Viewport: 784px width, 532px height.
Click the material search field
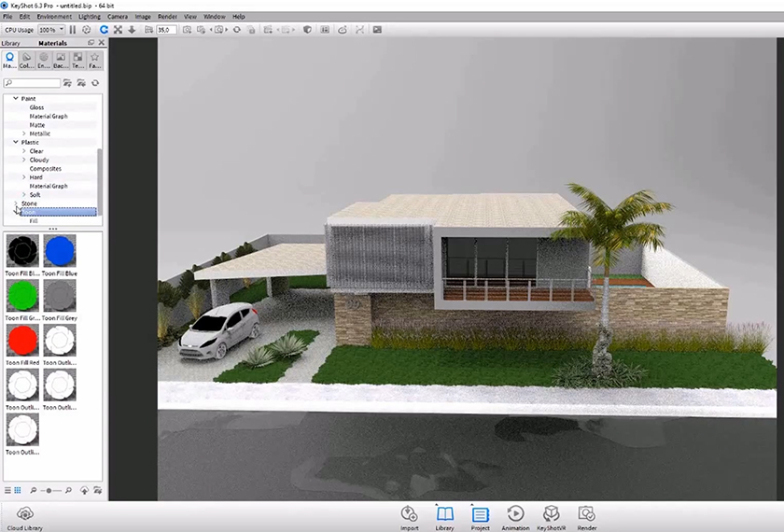[x=35, y=83]
